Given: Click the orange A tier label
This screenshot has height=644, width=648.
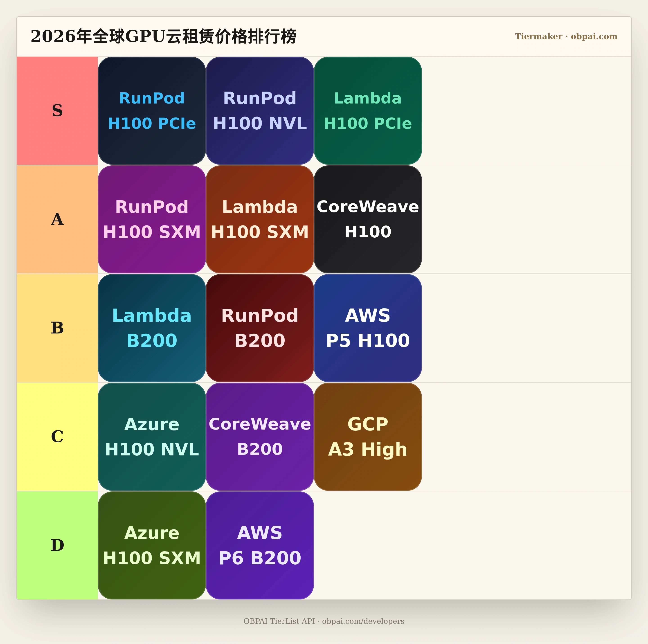Looking at the screenshot, I should [57, 219].
